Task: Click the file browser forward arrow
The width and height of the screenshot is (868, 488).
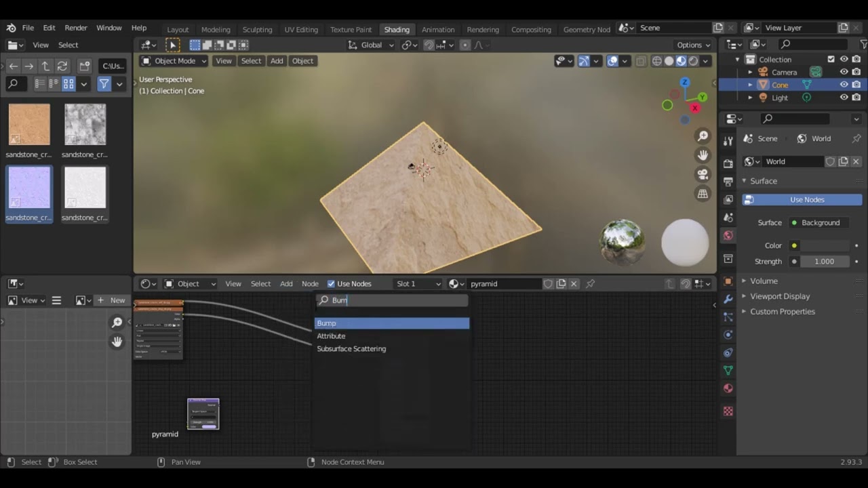Action: pos(29,66)
